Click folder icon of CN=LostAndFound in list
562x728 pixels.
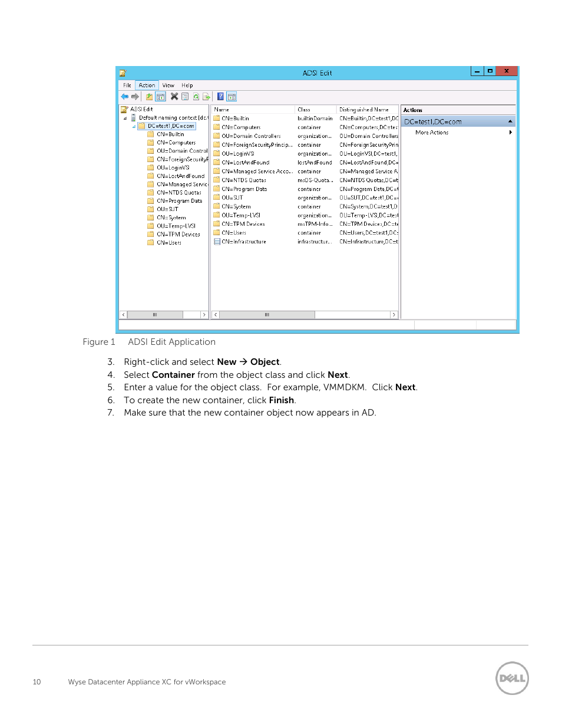click(217, 162)
